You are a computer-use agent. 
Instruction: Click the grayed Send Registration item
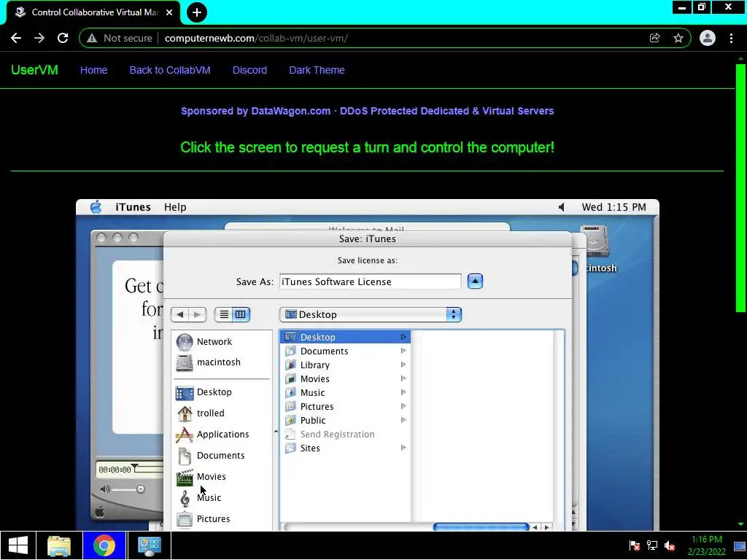337,435
